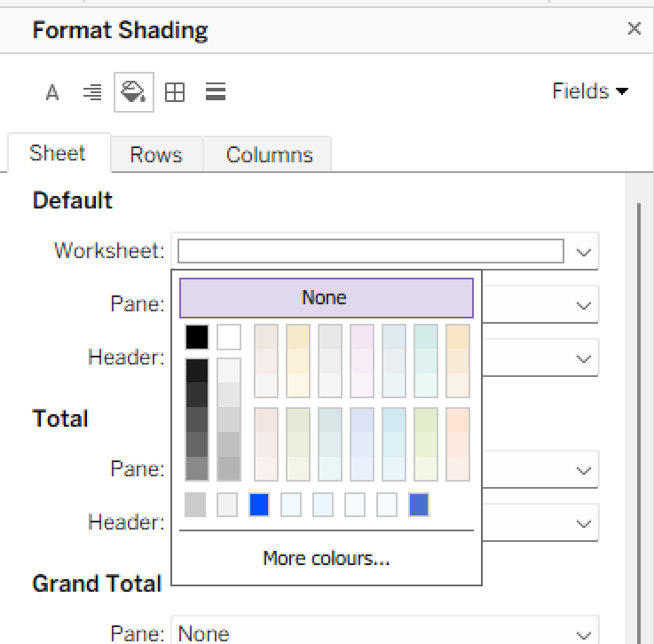Pick the medium blue recent swatch at row end

click(x=419, y=505)
